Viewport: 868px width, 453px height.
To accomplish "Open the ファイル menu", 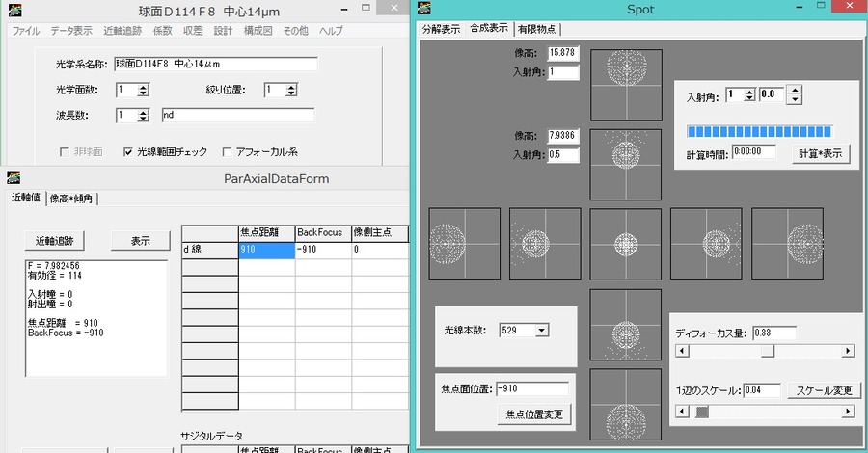I will pyautogui.click(x=26, y=31).
